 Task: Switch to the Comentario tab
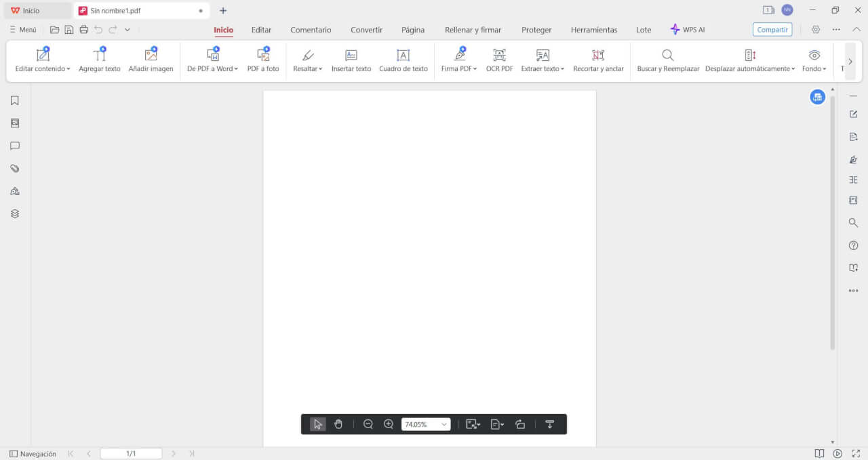(x=311, y=30)
